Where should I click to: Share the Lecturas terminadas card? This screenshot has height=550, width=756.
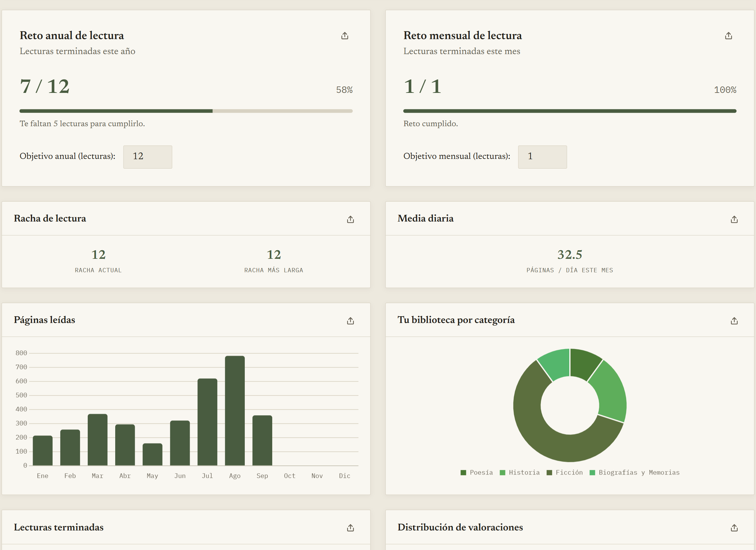pos(350,528)
